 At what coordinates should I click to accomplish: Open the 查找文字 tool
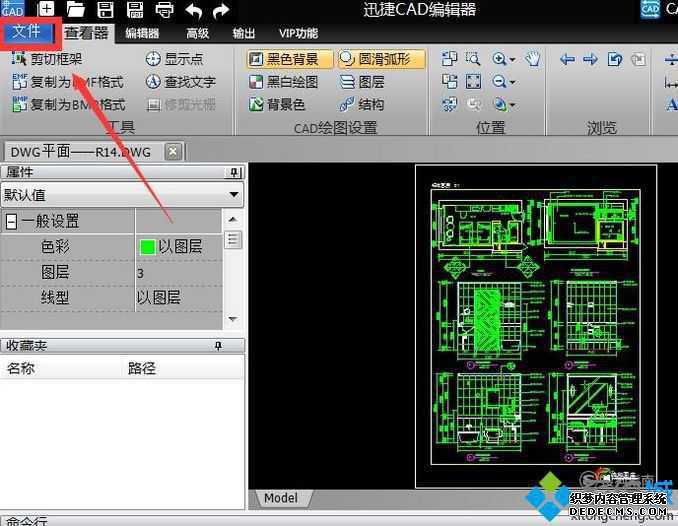181,82
